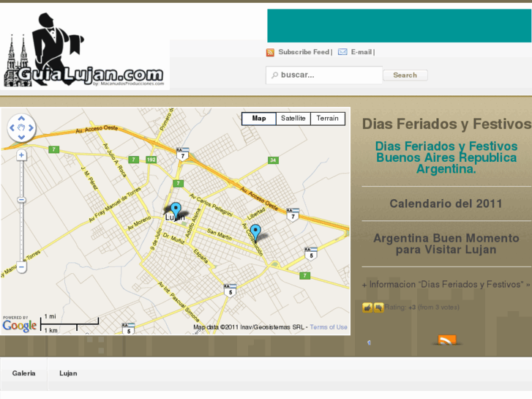The width and height of the screenshot is (532, 399).
Task: Open the Subscribe Feed link
Action: coord(304,52)
